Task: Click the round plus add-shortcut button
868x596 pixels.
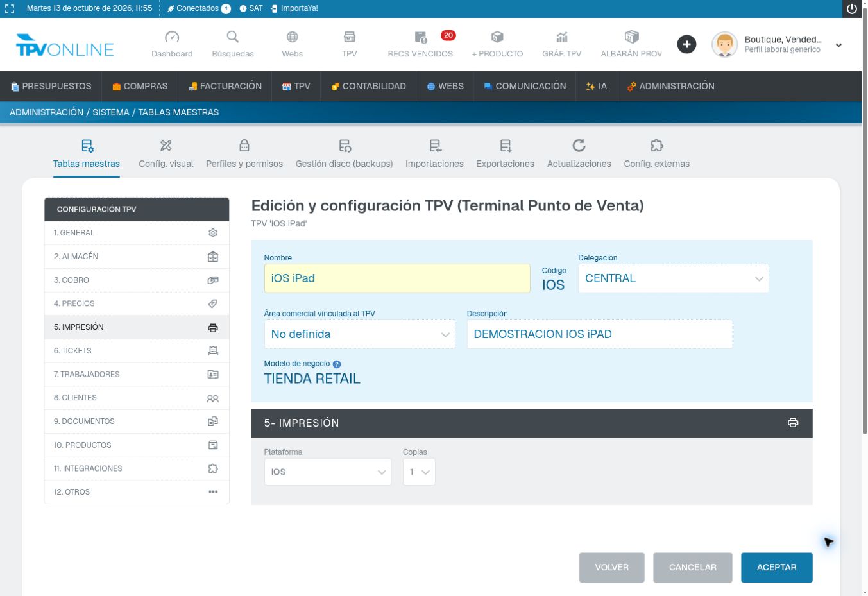Action: 686,44
